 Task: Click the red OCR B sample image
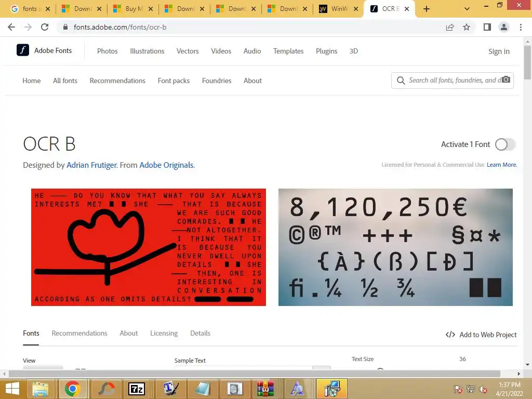click(148, 247)
